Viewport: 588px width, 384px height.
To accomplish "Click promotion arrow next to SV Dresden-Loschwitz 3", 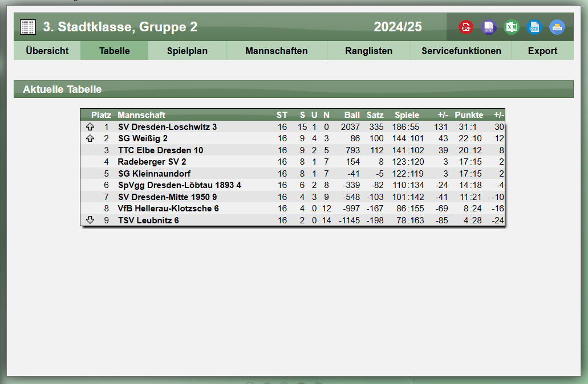I will [x=90, y=127].
